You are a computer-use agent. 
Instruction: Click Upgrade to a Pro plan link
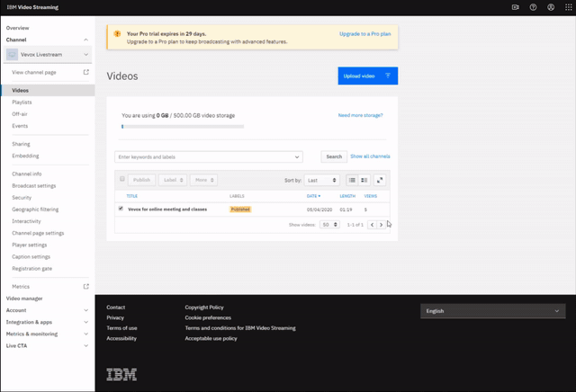coord(364,34)
